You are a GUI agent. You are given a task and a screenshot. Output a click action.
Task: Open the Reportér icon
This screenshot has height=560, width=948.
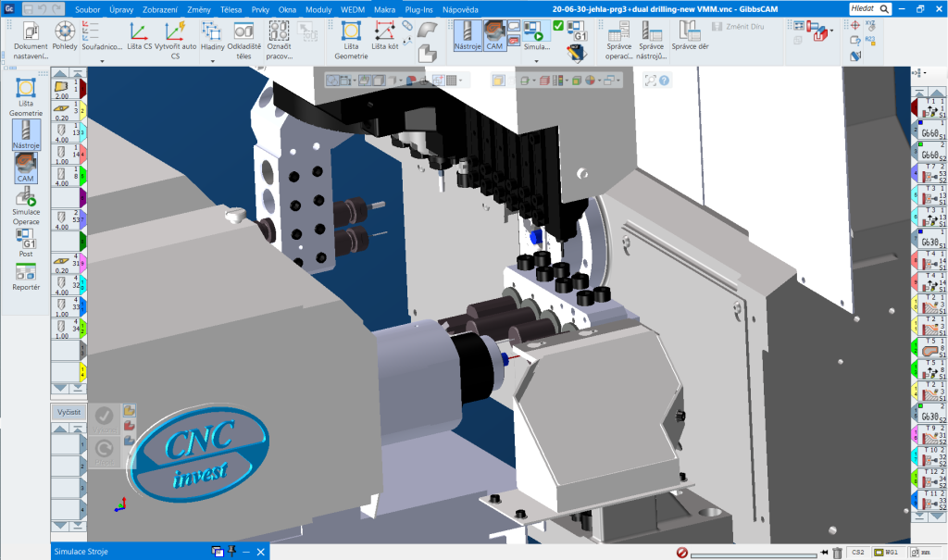(x=26, y=275)
